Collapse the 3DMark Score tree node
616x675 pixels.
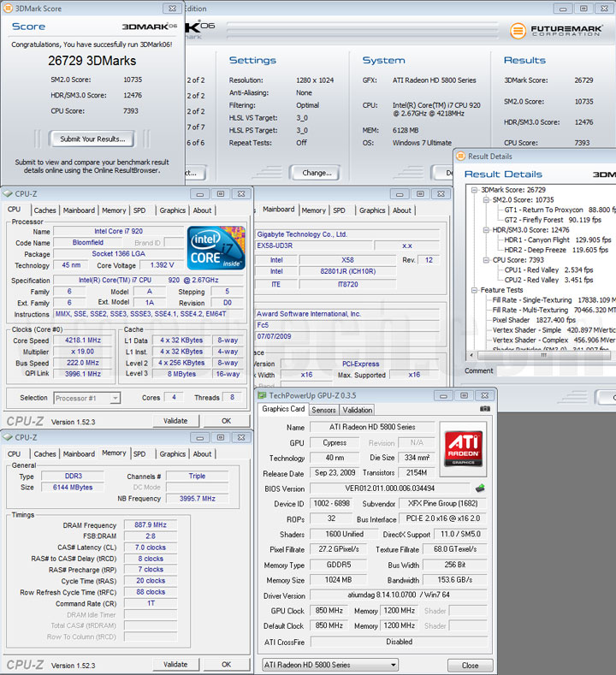coord(474,190)
